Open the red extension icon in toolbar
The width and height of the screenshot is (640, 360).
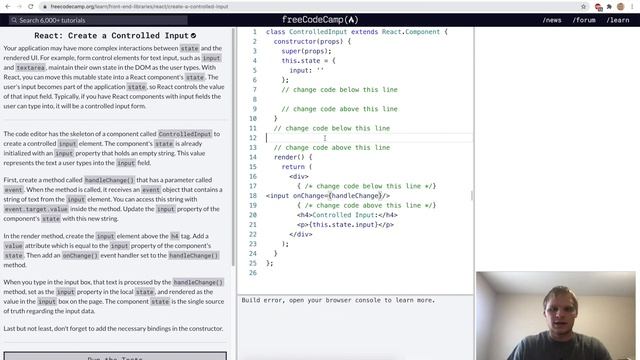pos(598,7)
